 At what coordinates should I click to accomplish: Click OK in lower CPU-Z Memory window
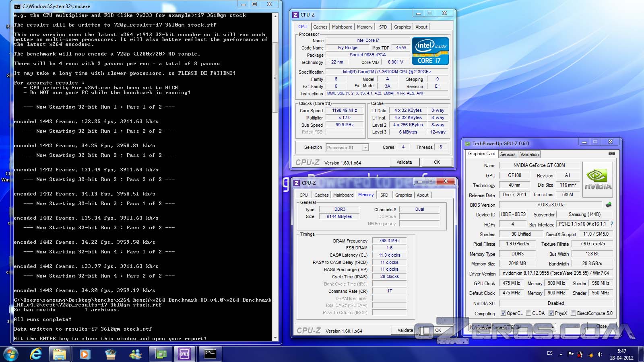pyautogui.click(x=438, y=330)
